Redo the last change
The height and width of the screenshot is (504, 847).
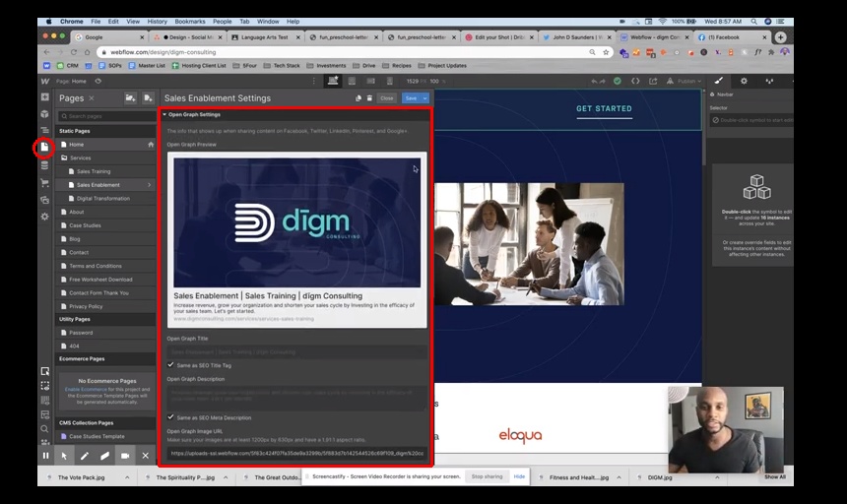coord(603,81)
